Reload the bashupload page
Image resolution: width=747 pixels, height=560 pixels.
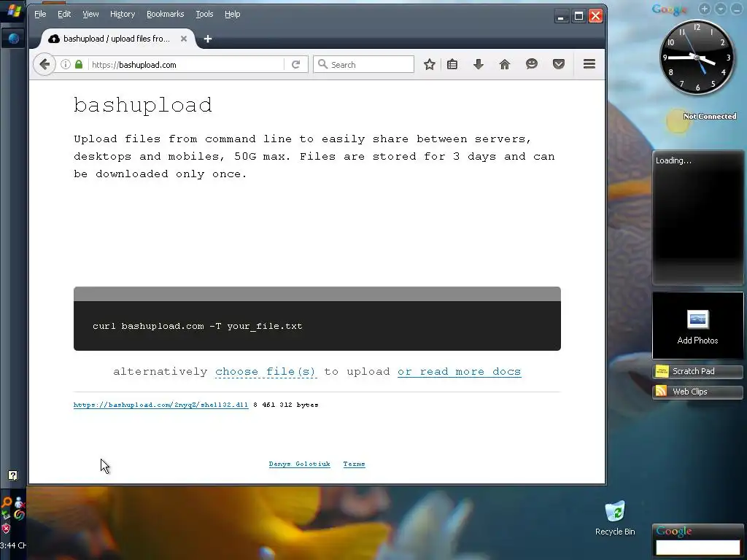click(x=296, y=64)
